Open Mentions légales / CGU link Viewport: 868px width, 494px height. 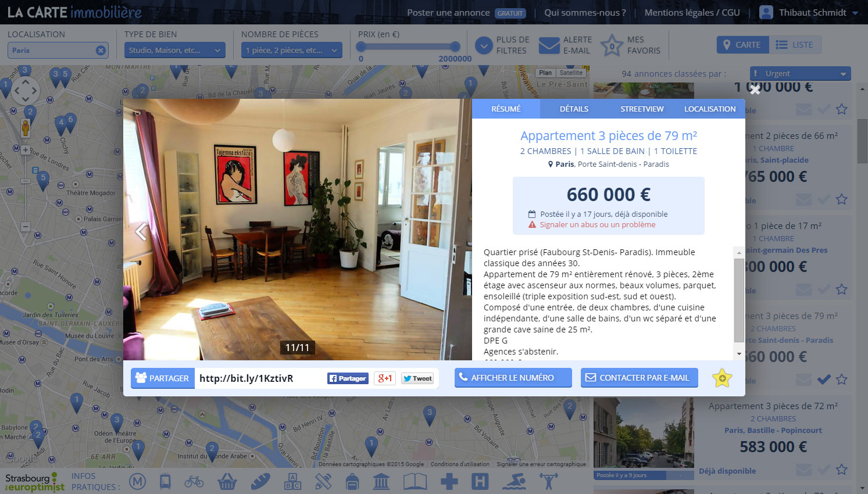[692, 13]
